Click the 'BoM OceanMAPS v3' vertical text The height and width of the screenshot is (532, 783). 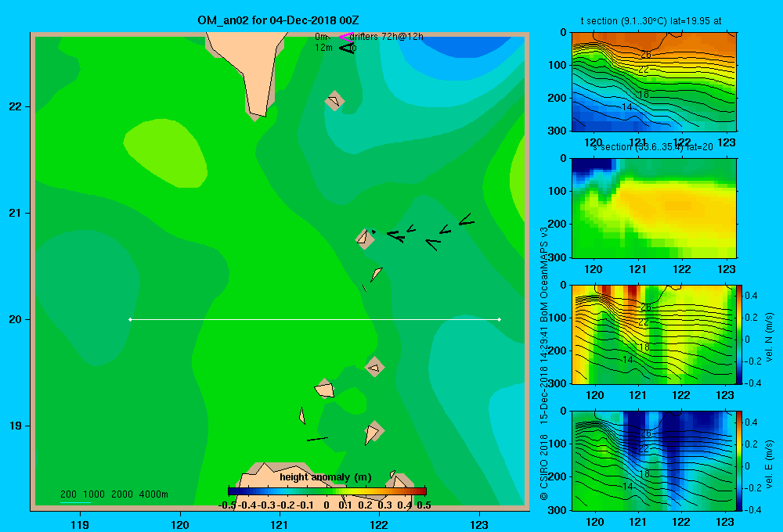[x=544, y=274]
